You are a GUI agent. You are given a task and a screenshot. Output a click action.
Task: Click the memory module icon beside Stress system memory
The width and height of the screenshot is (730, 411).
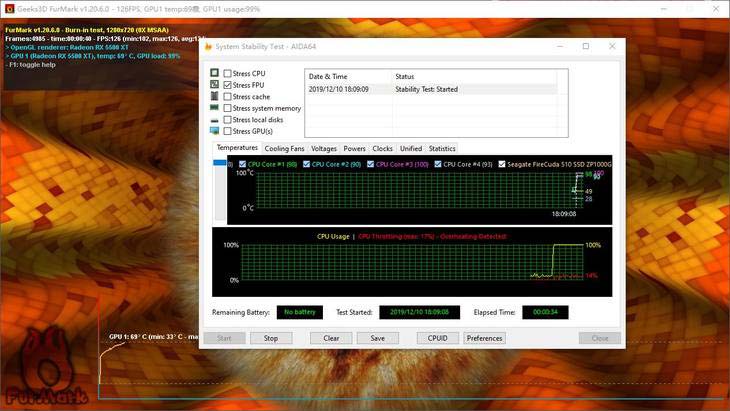click(215, 108)
